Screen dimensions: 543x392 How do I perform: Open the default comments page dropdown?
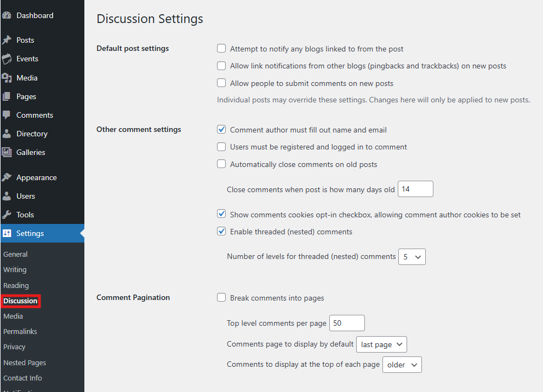[x=381, y=344]
